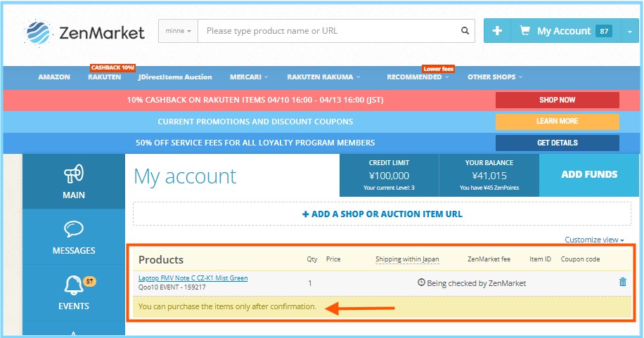Click the clock icon beside Being checked status
The height and width of the screenshot is (338, 644).
click(421, 282)
